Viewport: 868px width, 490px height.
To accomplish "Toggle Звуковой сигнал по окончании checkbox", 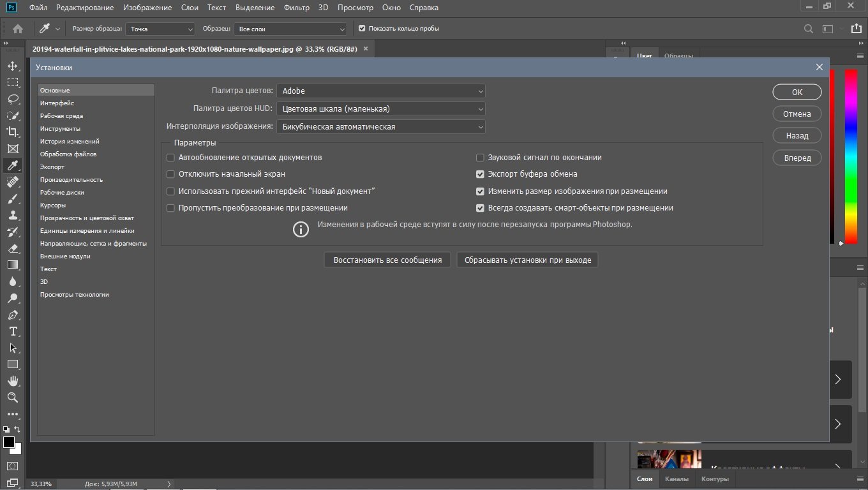I will click(x=481, y=158).
